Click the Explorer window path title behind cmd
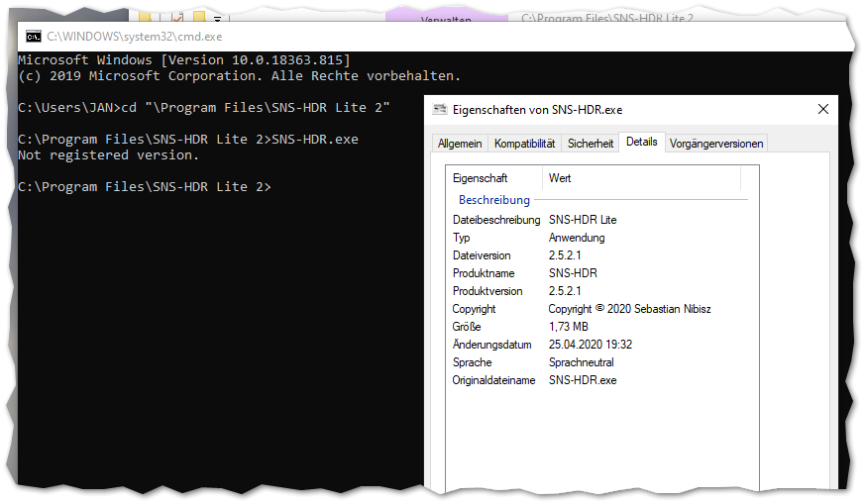 point(606,18)
